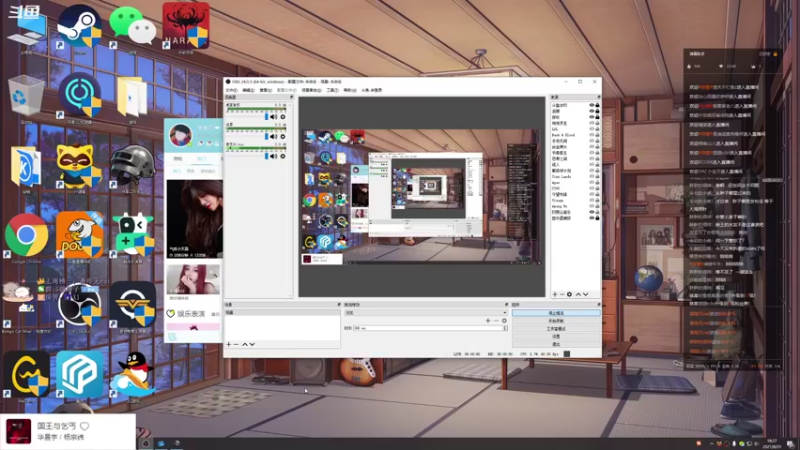Like the song with heart icon
The height and width of the screenshot is (450, 800).
(85, 426)
